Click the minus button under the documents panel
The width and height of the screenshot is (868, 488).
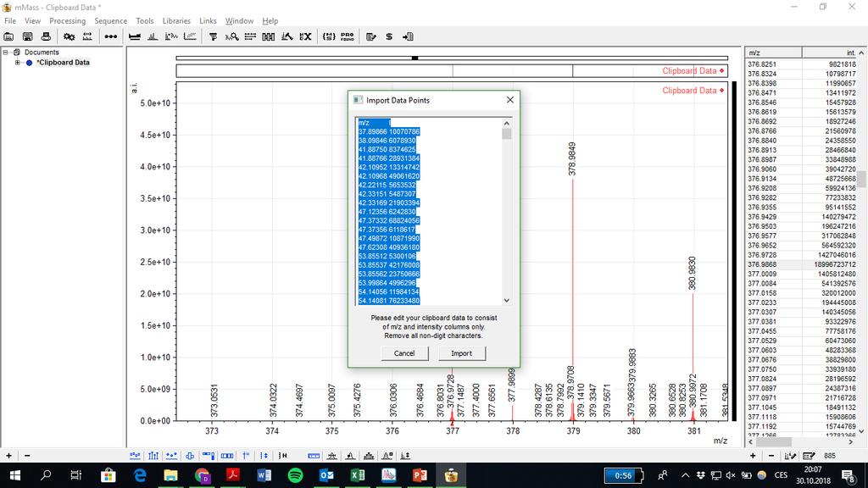(27, 455)
